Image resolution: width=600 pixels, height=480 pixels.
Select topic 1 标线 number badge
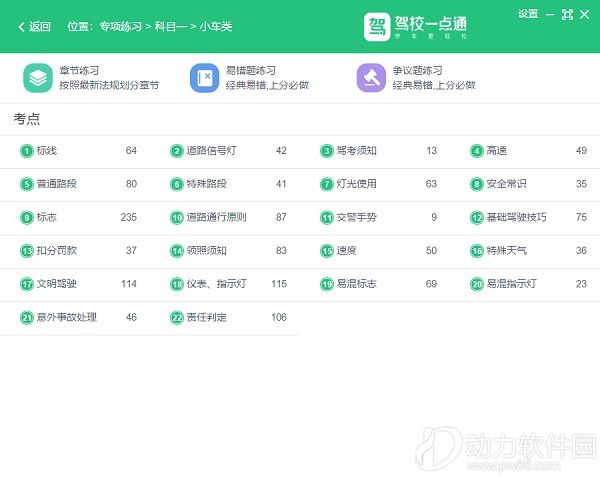pyautogui.click(x=27, y=151)
